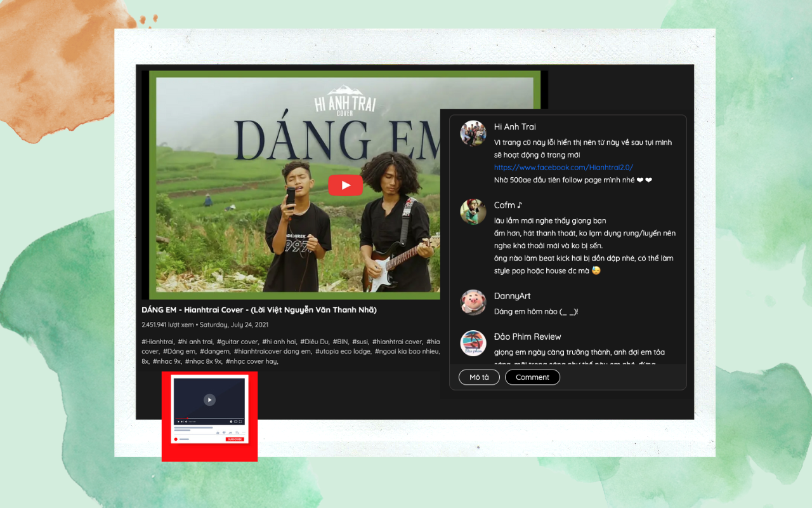
Task: Open the Mô tả tab
Action: (479, 377)
